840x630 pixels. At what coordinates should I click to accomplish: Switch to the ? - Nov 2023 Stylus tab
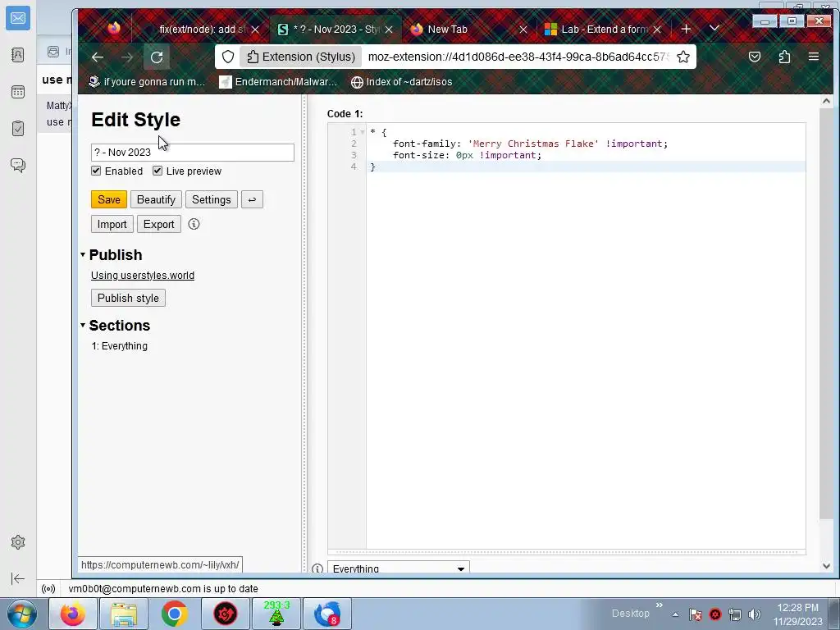[336, 30]
